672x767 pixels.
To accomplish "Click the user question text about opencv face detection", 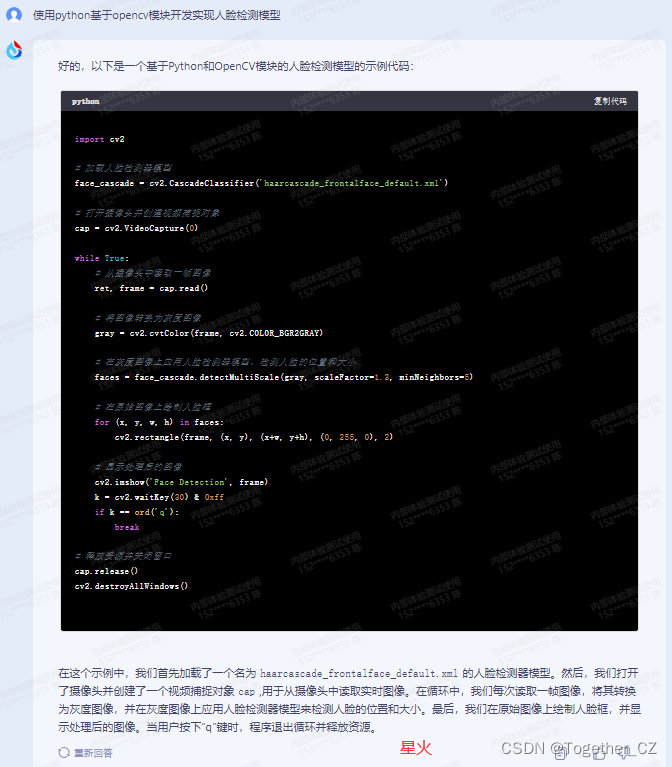I will tap(157, 15).
